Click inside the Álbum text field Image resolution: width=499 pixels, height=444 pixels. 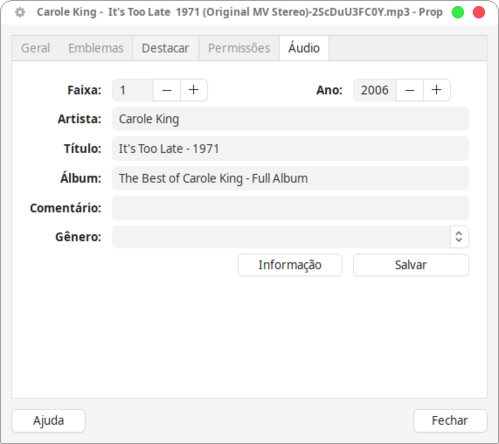(290, 178)
